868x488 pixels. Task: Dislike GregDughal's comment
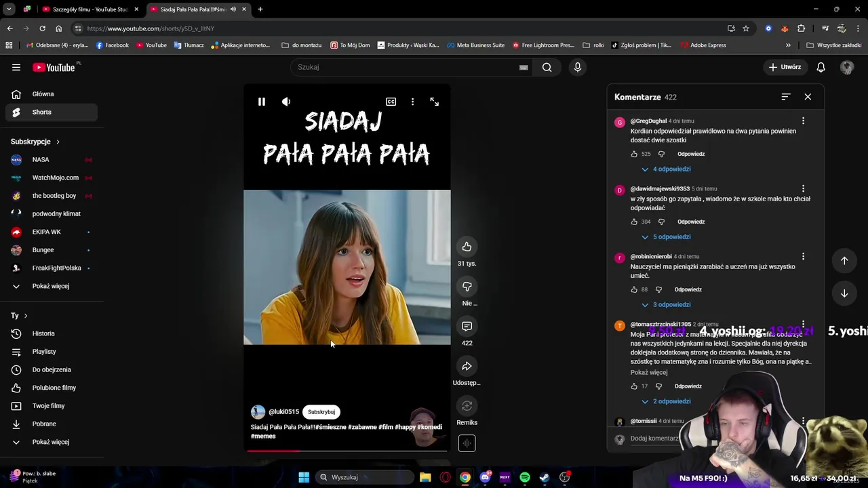662,154
